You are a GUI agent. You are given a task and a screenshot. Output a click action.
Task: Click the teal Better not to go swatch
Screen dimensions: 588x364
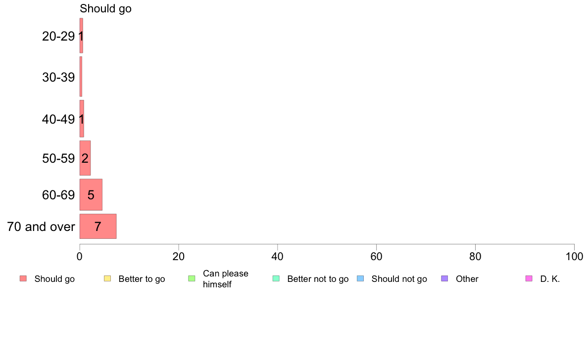coord(276,278)
